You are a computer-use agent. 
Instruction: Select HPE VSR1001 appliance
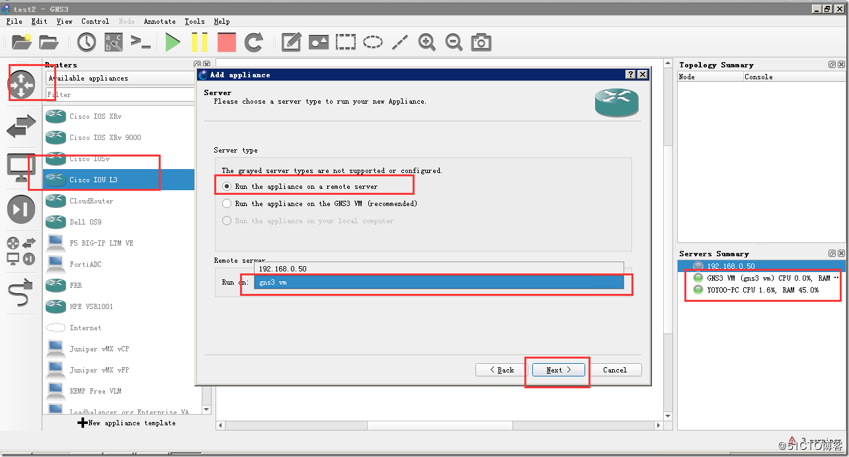(119, 306)
